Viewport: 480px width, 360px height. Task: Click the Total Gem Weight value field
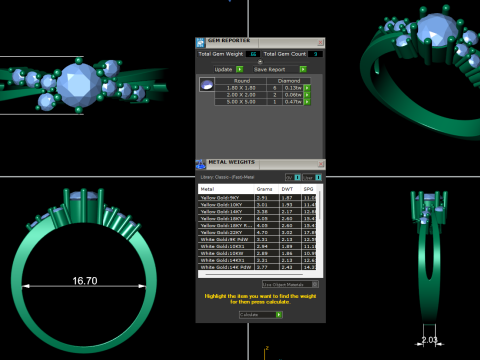[x=253, y=54]
